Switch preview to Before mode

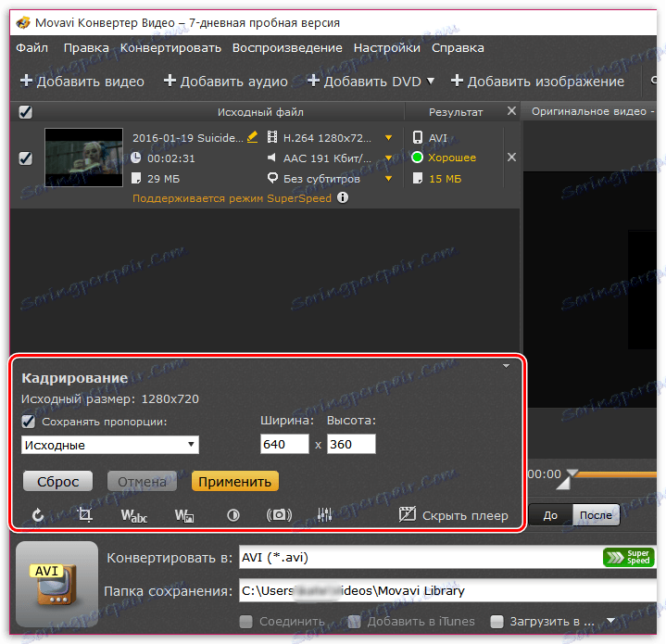click(x=551, y=515)
